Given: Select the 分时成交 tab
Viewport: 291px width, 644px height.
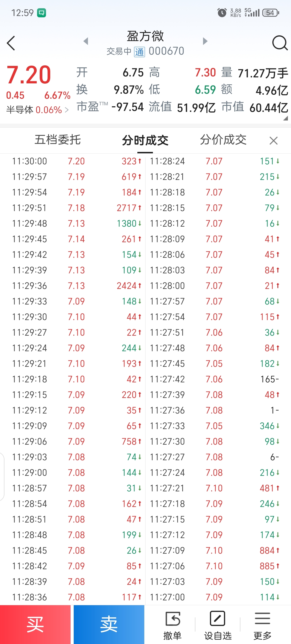Looking at the screenshot, I should [145, 140].
